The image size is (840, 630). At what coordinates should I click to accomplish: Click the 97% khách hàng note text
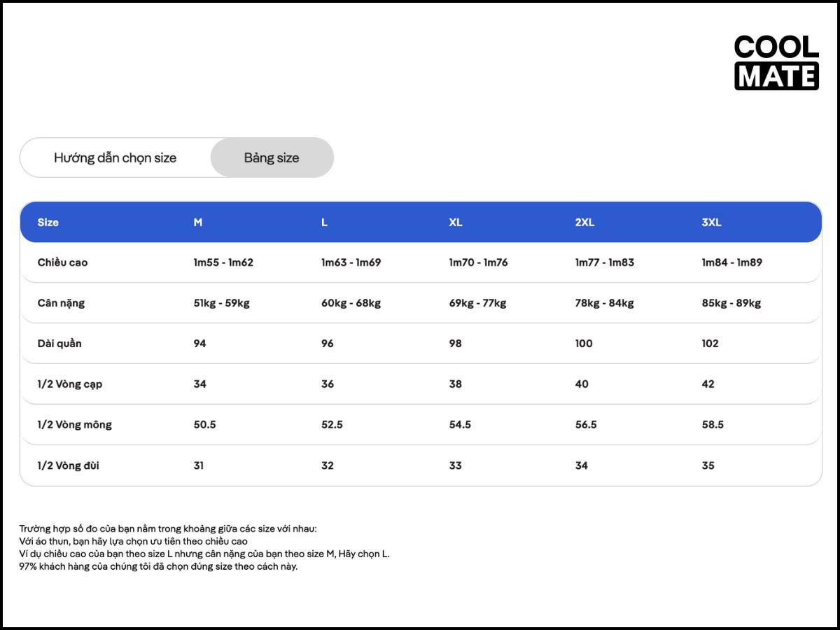pyautogui.click(x=158, y=566)
